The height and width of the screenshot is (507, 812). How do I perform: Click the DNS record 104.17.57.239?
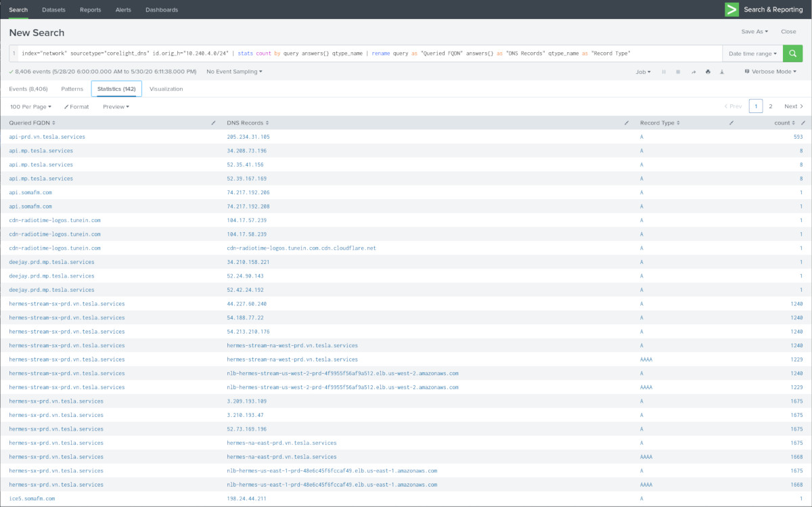(x=247, y=220)
